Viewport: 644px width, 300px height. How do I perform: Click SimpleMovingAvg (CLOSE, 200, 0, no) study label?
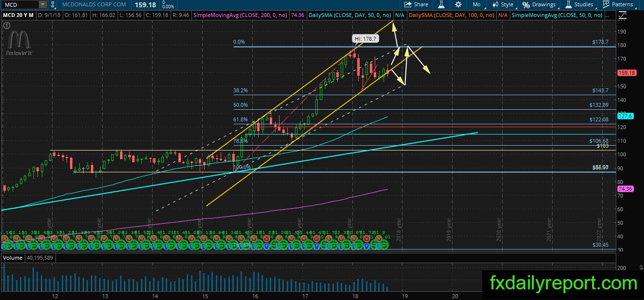(240, 16)
